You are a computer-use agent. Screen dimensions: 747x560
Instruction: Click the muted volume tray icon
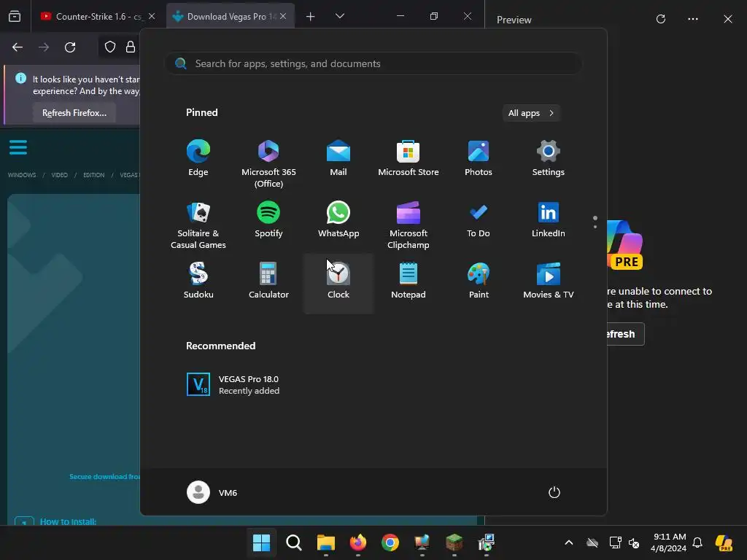[x=634, y=542]
